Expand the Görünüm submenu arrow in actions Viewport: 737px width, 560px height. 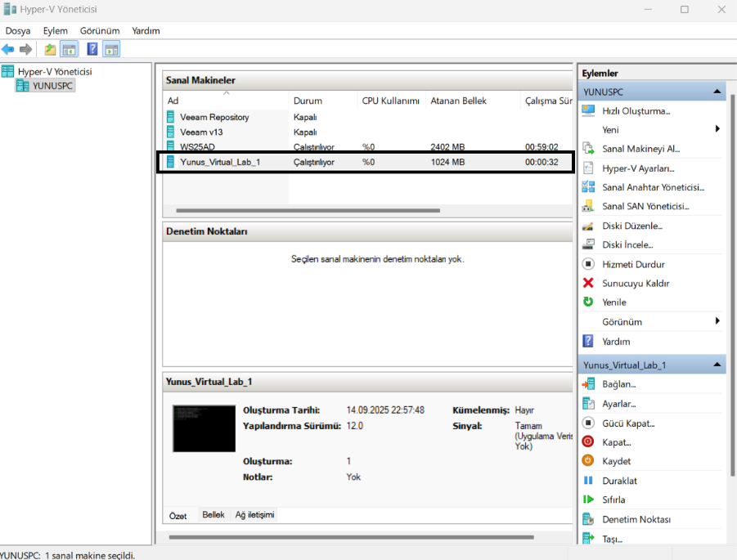tap(717, 321)
